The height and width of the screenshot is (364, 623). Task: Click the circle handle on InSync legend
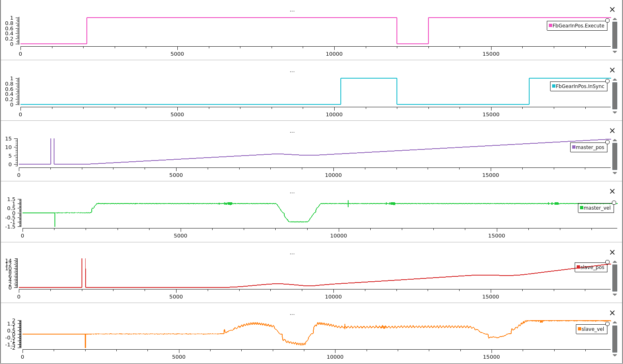point(607,81)
